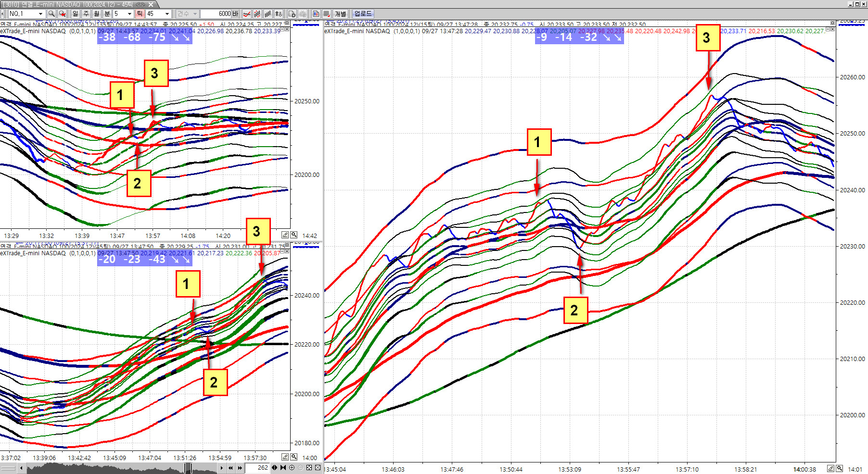Click the greyed-out print icon in toolbar

pos(303,14)
